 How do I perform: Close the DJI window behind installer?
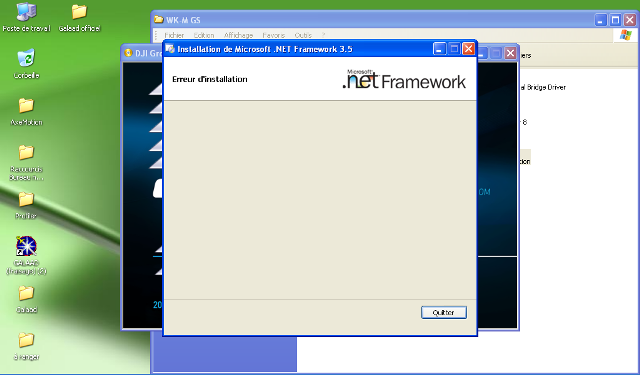point(510,53)
